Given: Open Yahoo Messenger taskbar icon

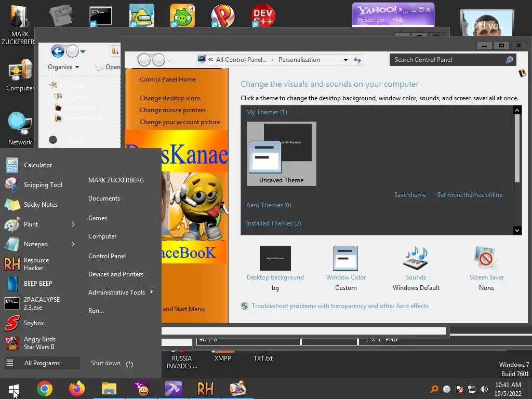Looking at the screenshot, I should (141, 389).
